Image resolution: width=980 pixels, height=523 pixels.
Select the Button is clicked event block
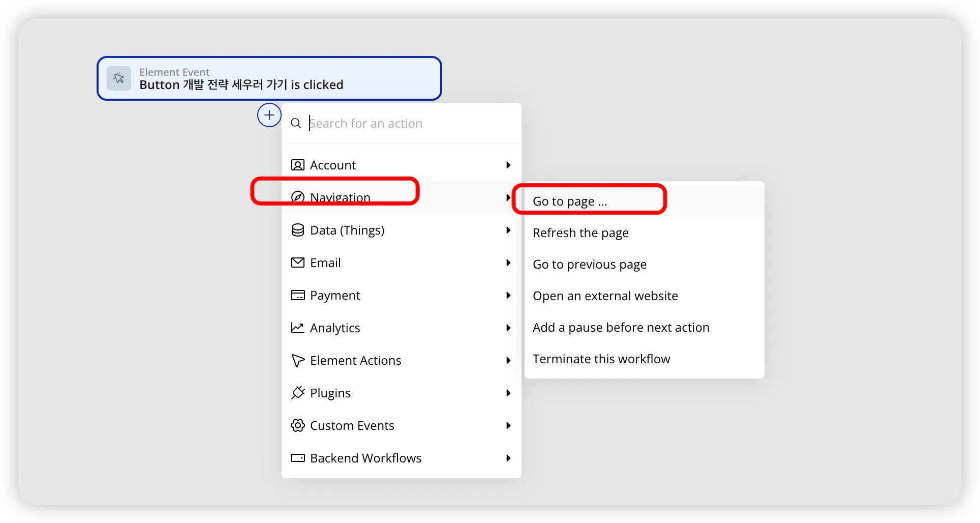pos(269,78)
